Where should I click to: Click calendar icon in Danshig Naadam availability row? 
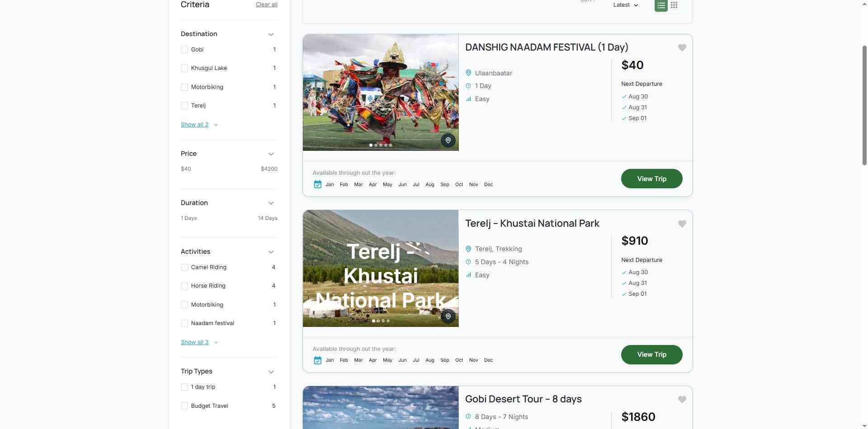point(317,184)
